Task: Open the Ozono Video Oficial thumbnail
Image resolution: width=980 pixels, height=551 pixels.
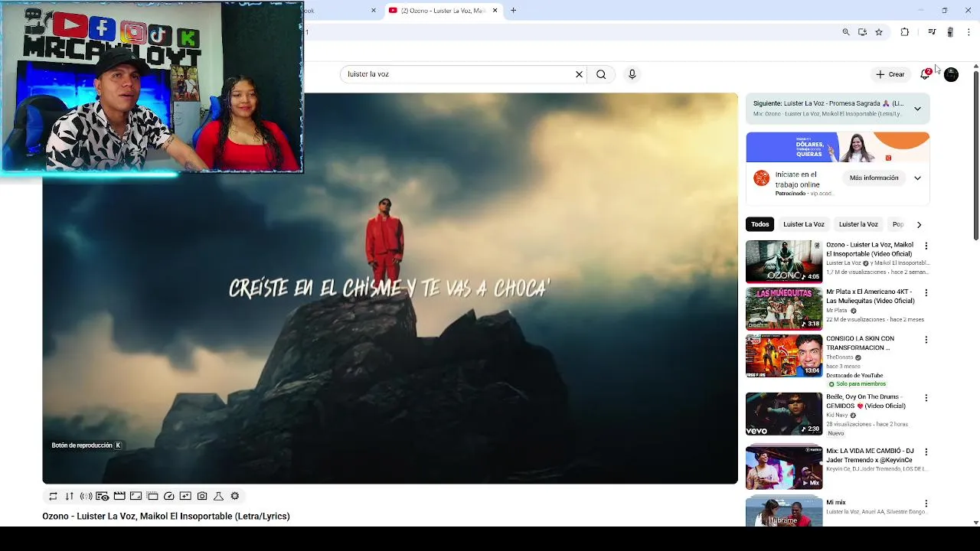Action: pyautogui.click(x=784, y=262)
